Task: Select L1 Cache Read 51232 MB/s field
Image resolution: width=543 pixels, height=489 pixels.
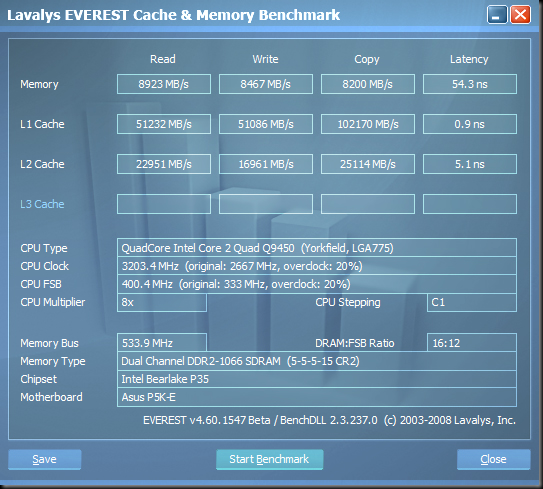Action: (x=164, y=124)
